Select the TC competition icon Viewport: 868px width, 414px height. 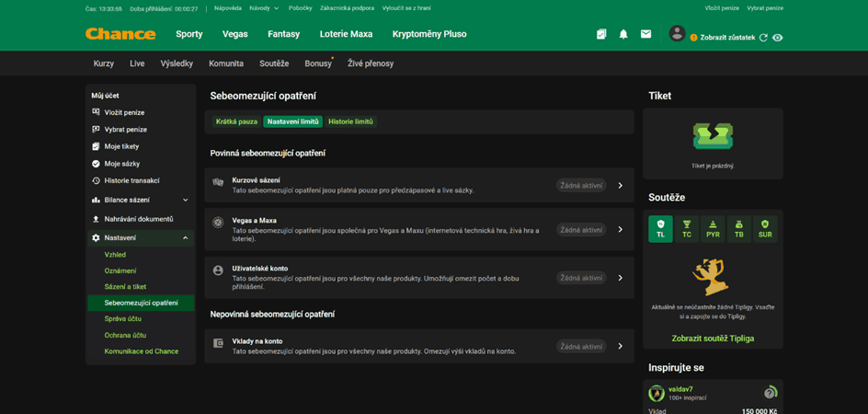tap(687, 229)
